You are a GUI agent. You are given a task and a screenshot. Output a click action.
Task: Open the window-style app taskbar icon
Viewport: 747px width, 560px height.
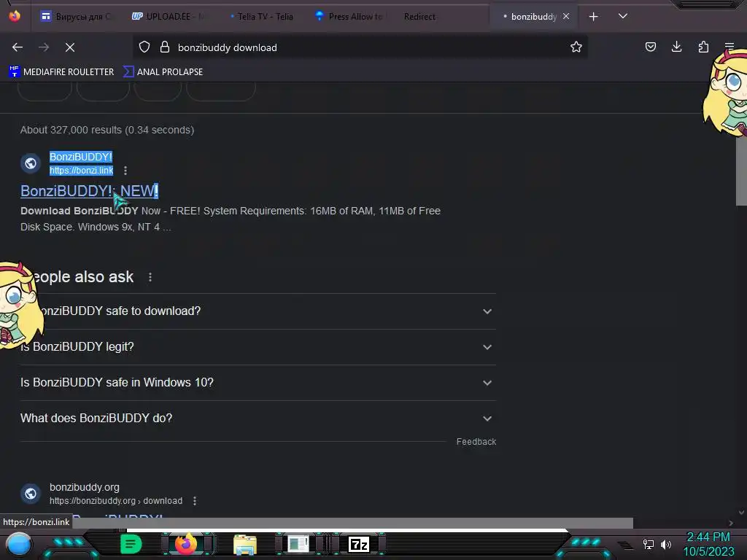pyautogui.click(x=298, y=544)
